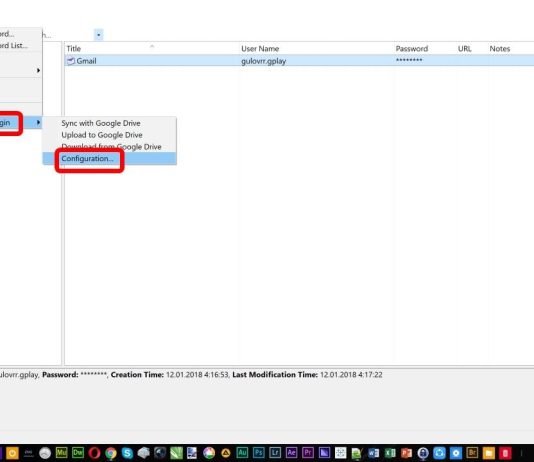The width and height of the screenshot is (534, 462).
Task: Open Adobe After Effects taskbar icon
Action: click(x=291, y=453)
